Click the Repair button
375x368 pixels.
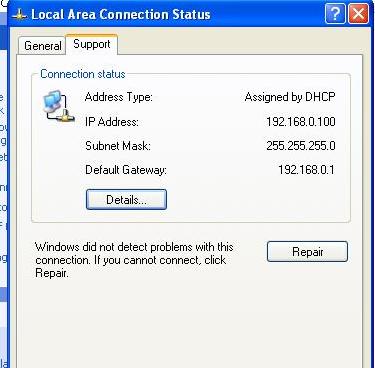pos(307,252)
